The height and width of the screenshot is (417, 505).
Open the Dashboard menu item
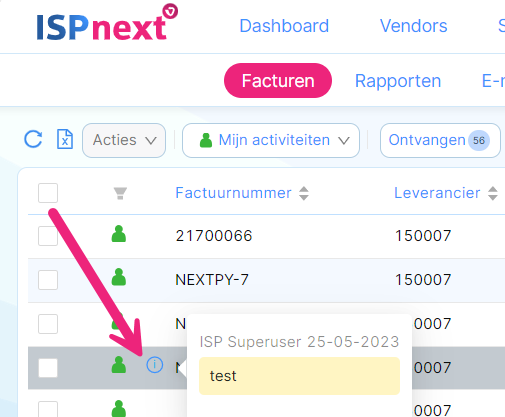click(x=284, y=26)
